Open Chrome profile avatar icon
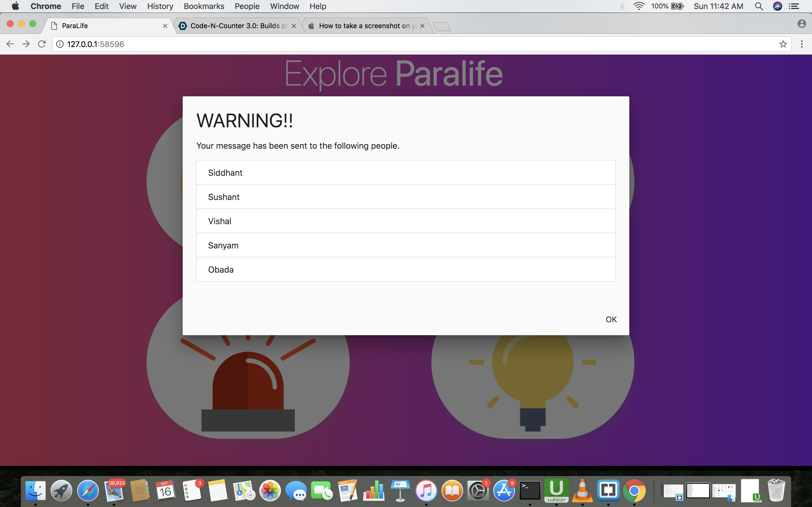The image size is (812, 507). (x=802, y=24)
